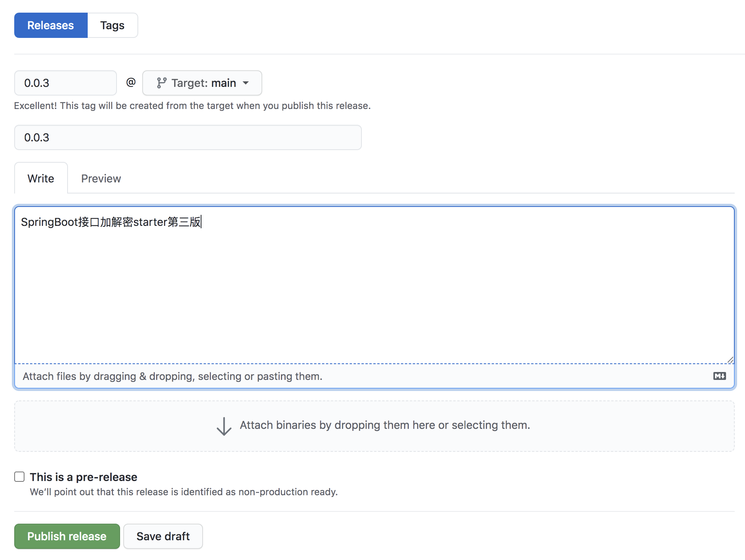Viewport: 745px width, 560px height.
Task: Click the Save draft button
Action: point(163,536)
